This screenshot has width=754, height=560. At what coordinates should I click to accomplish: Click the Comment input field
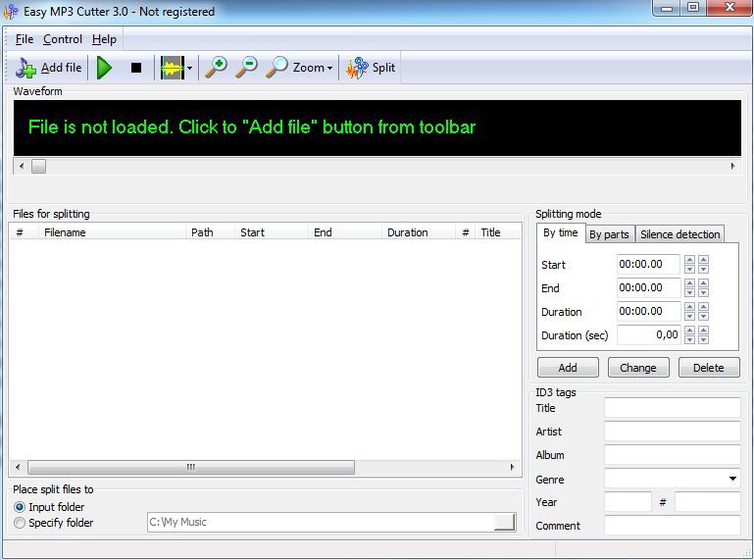coord(673,526)
